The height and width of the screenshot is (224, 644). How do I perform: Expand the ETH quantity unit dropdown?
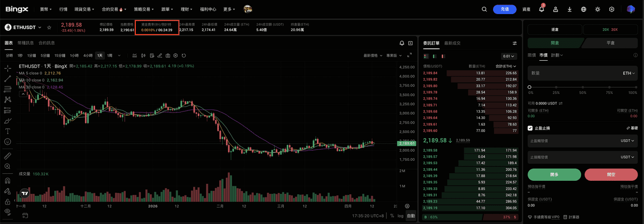click(x=628, y=73)
